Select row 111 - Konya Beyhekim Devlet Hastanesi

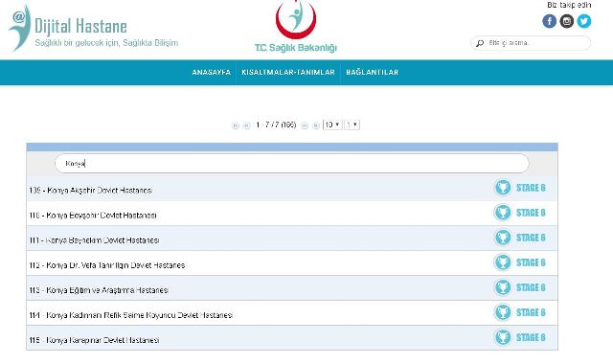tap(291, 239)
